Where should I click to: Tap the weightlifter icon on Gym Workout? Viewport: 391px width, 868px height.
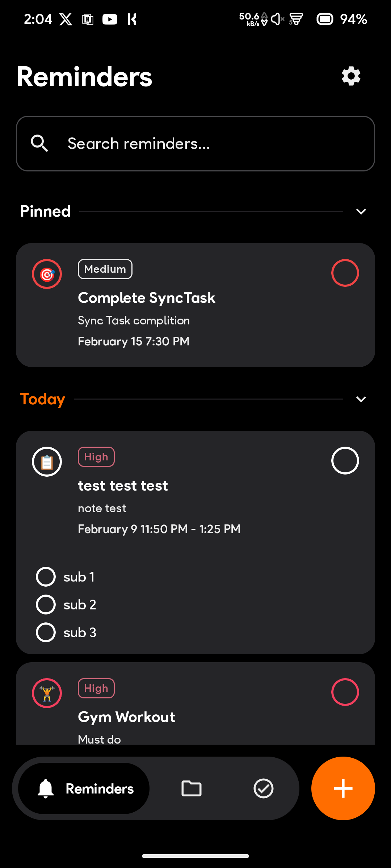47,693
